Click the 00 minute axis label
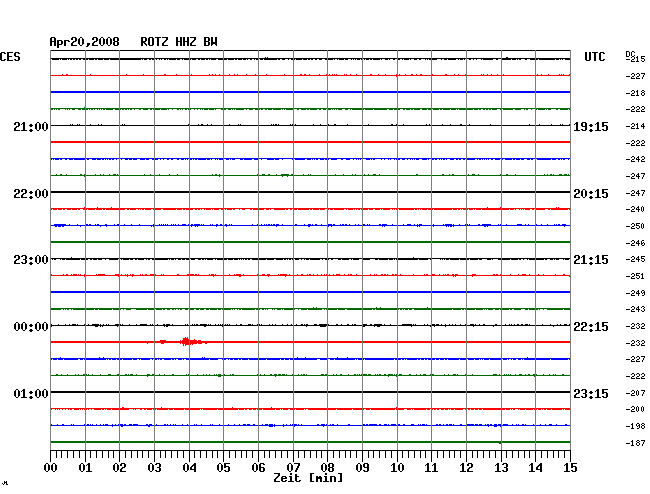 pyautogui.click(x=51, y=468)
